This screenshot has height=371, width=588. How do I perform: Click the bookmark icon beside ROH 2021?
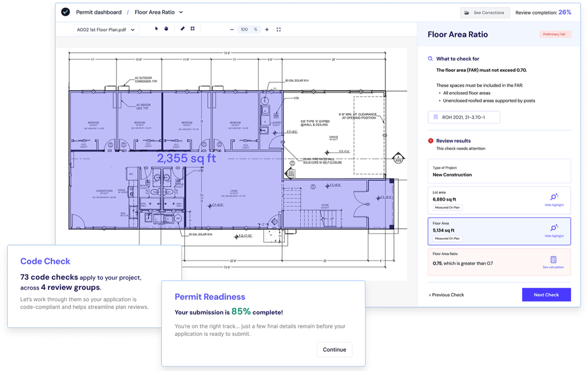435,117
